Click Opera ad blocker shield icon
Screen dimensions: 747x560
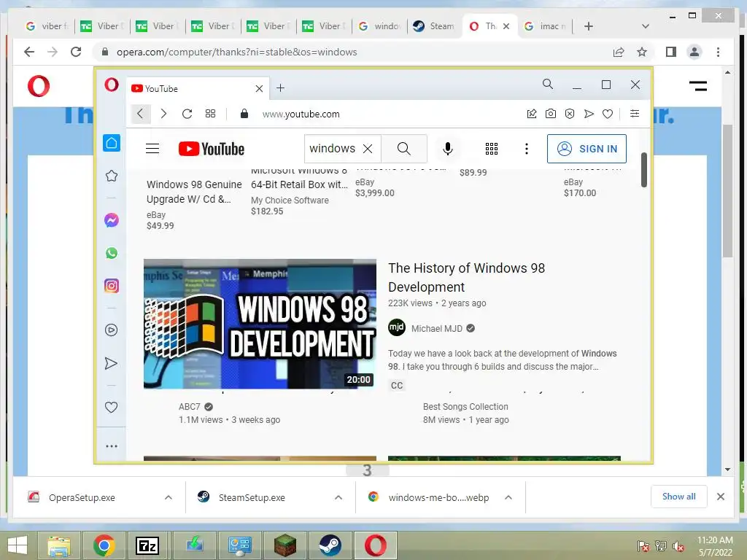[x=570, y=114]
